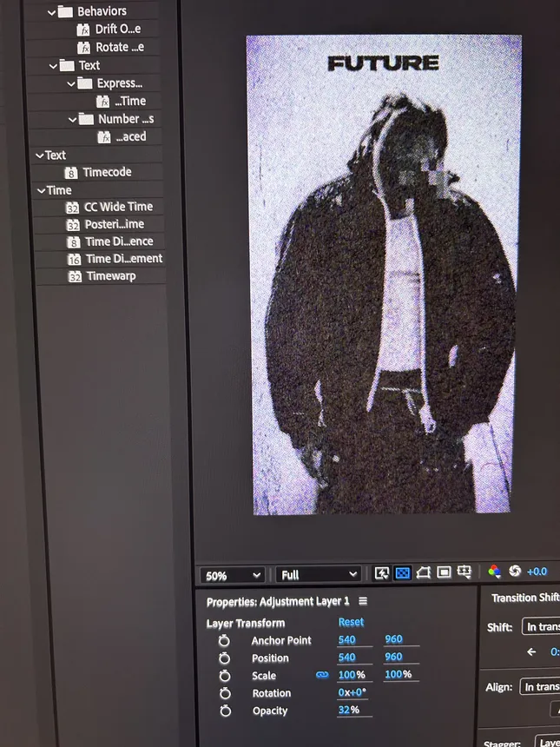Viewport: 560px width, 747px height.
Task: Toggle the Opacity stopwatch
Action: (x=225, y=711)
